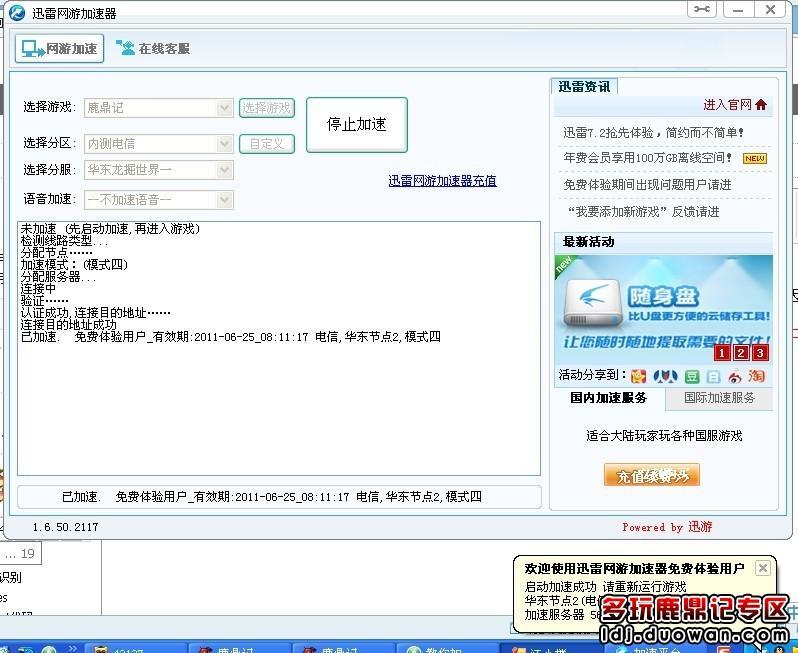Click the red home icon beside 进入官网
This screenshot has width=798, height=653.
[761, 105]
